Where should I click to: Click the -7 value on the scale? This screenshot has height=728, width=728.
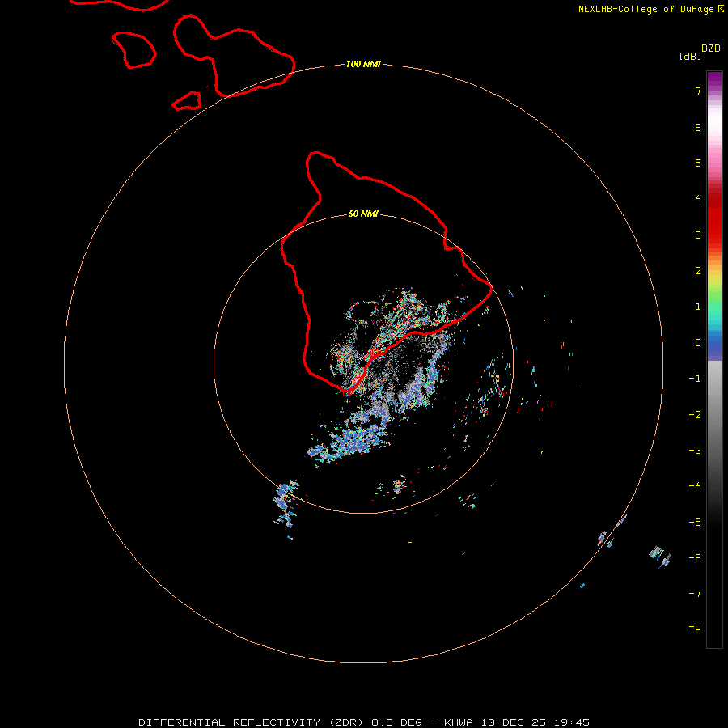point(695,594)
